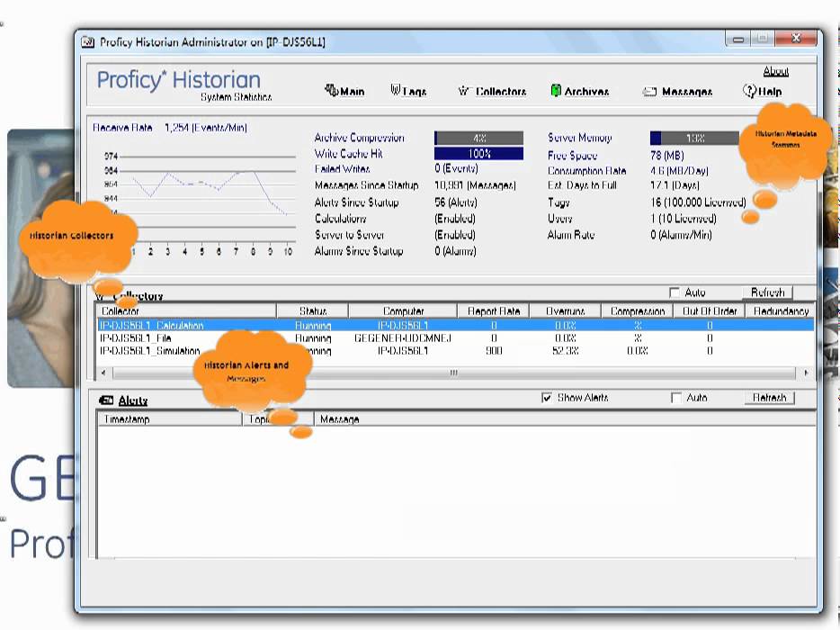The width and height of the screenshot is (840, 630).
Task: Click the 78 (MB) free space value
Action: click(667, 156)
